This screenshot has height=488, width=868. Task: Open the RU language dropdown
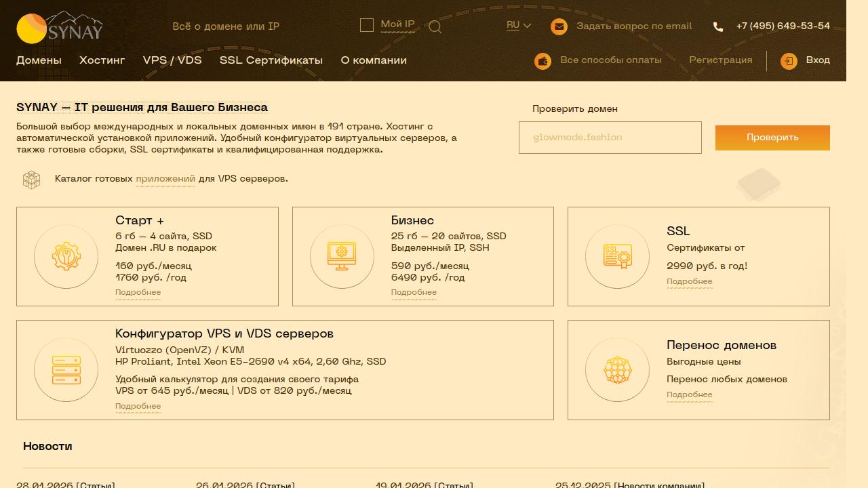tap(518, 25)
